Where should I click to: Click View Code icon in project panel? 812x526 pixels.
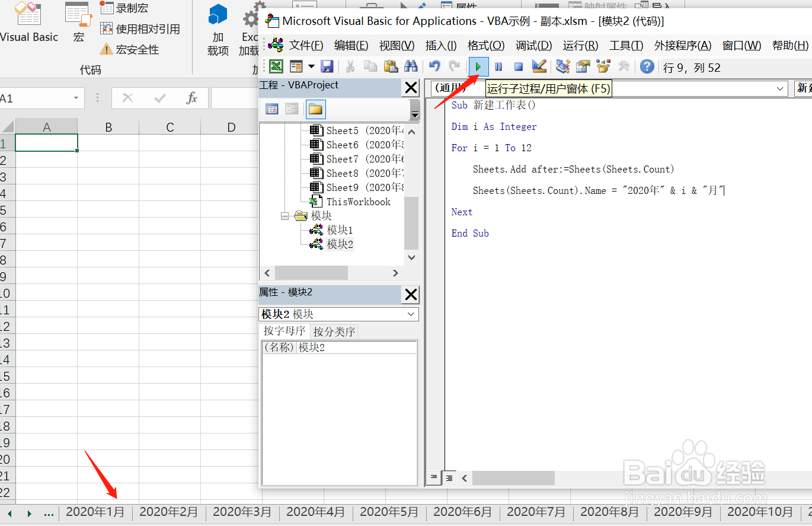coord(272,109)
